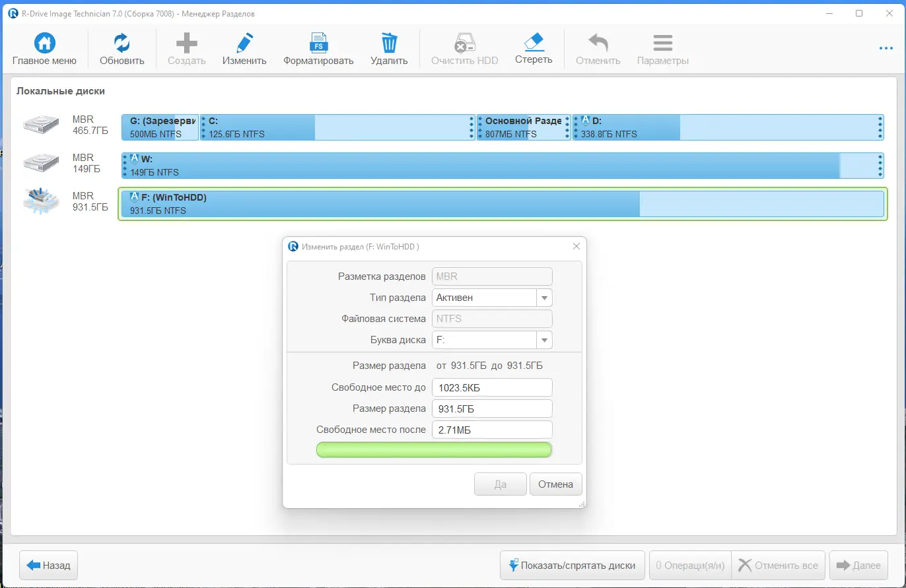Click the Да button in dialog

point(501,484)
